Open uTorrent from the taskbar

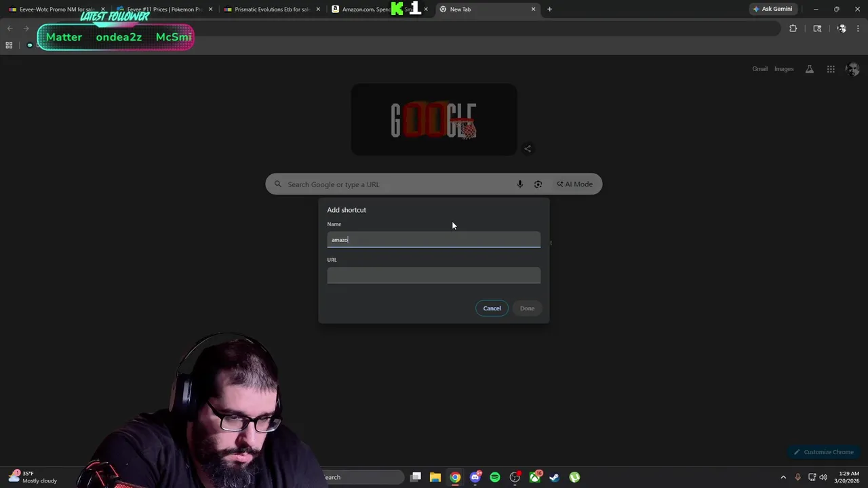574,477
